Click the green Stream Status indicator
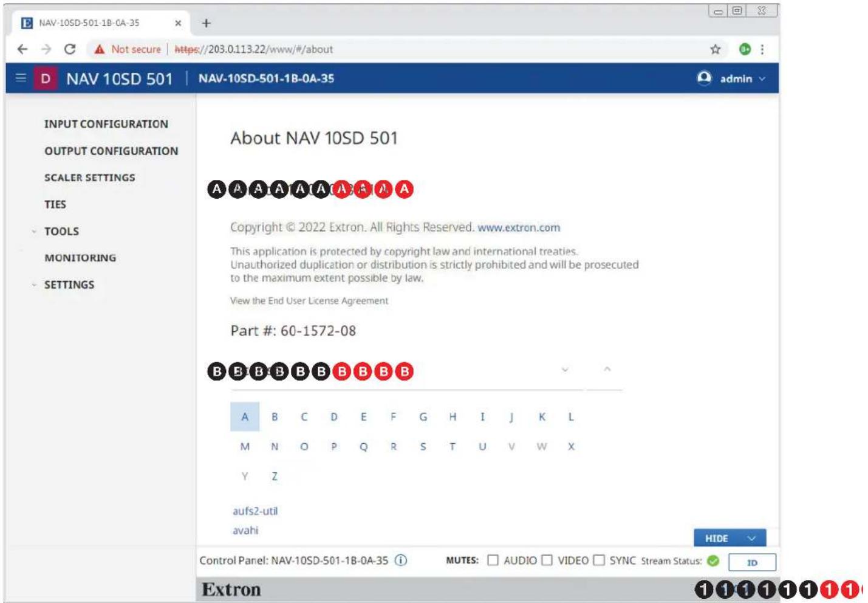The image size is (868, 603). tap(713, 560)
